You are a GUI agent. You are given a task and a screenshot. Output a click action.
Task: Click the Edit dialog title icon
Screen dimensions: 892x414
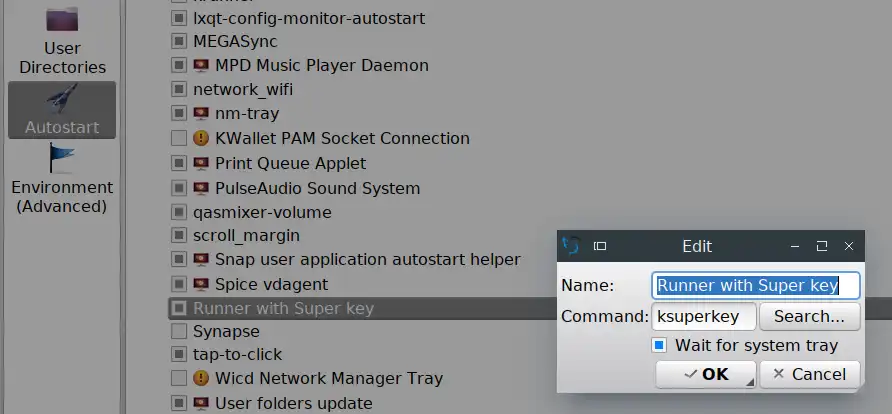[572, 245]
